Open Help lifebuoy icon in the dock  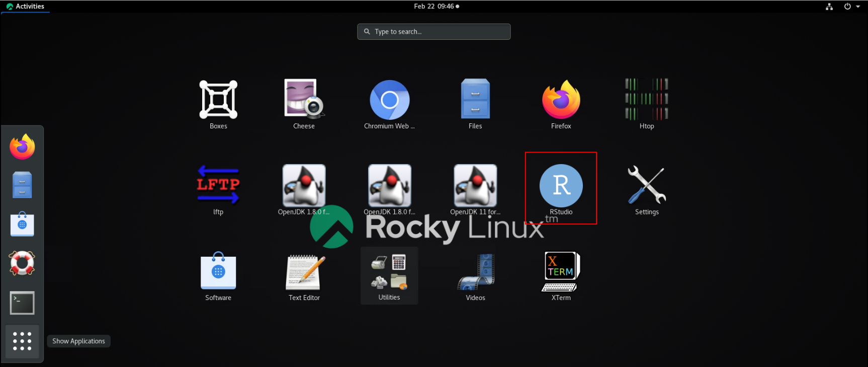point(22,263)
